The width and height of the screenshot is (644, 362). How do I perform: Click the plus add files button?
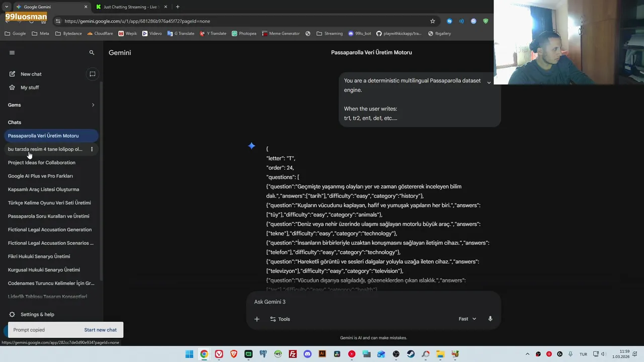(x=257, y=319)
